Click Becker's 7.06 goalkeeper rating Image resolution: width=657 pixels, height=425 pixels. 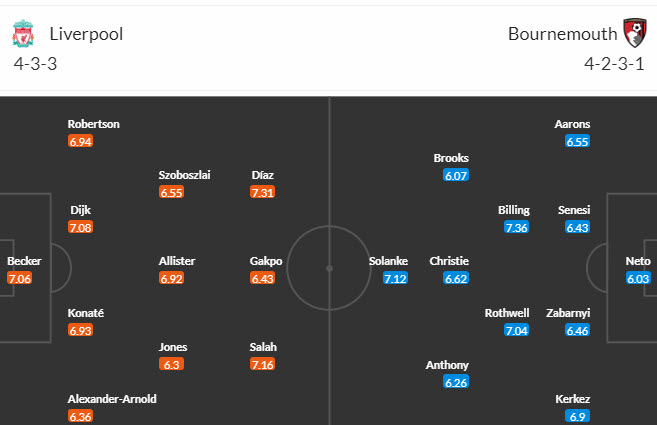click(19, 278)
